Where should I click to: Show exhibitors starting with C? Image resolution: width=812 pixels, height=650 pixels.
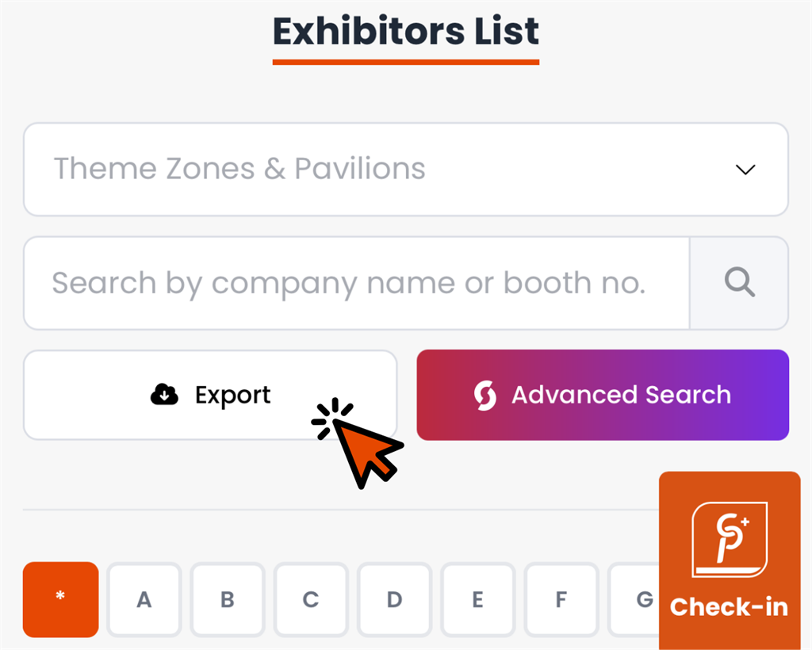click(x=311, y=599)
